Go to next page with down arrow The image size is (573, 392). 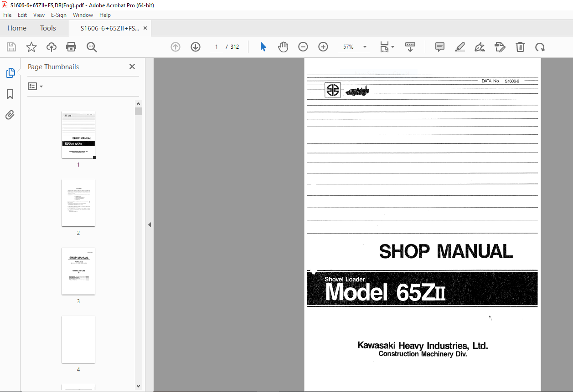tap(196, 47)
